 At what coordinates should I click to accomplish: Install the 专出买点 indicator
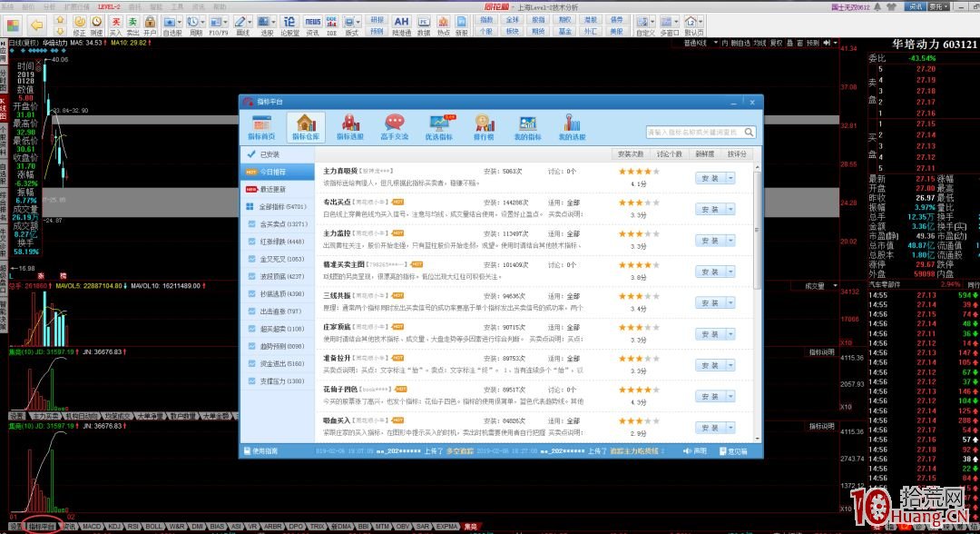710,210
